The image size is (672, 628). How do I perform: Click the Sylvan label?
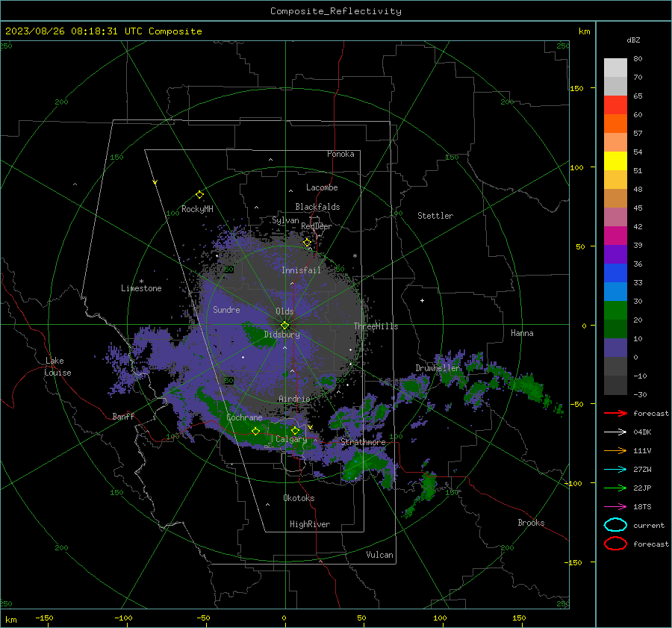click(x=285, y=221)
